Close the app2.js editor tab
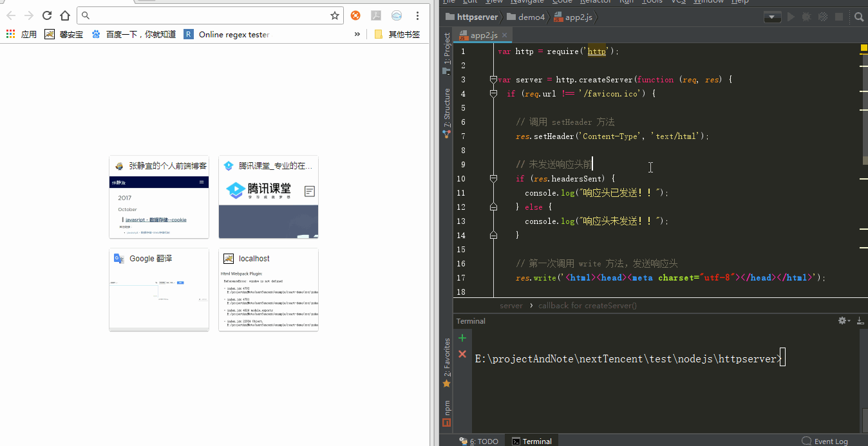This screenshot has width=868, height=446. coord(505,35)
